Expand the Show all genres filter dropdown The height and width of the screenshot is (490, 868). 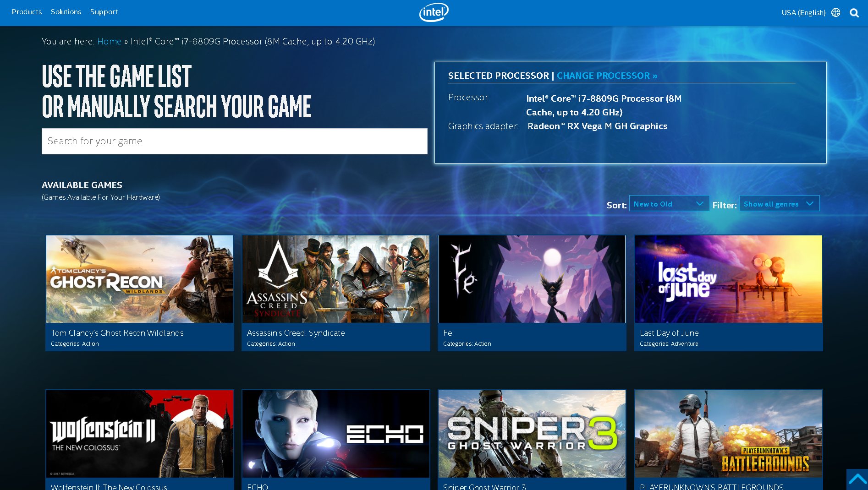tap(779, 204)
